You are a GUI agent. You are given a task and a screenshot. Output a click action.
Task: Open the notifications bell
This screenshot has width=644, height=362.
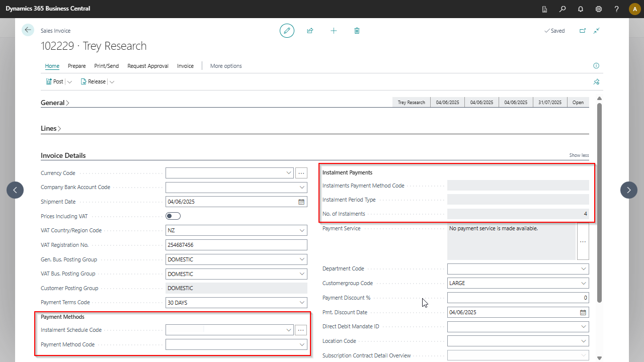pyautogui.click(x=581, y=9)
